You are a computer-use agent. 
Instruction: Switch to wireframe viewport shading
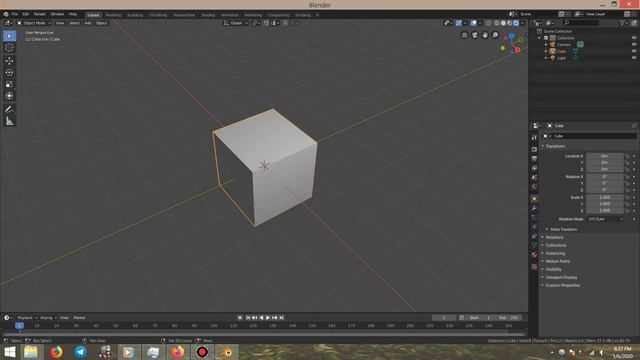pos(497,23)
